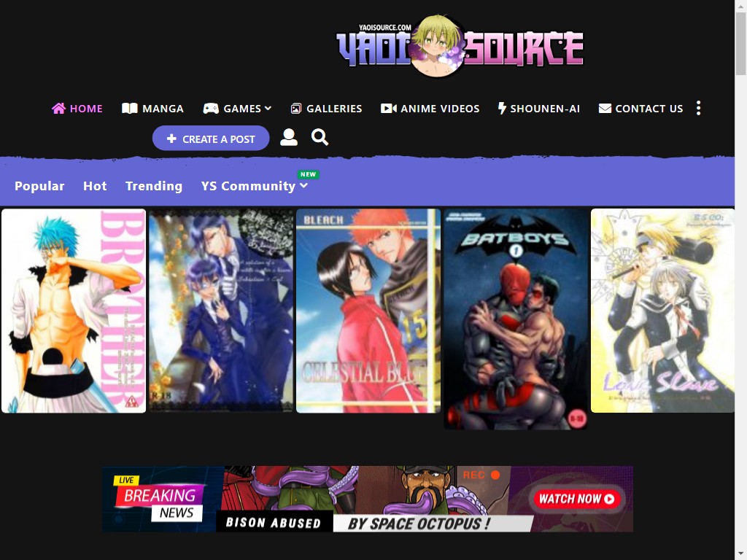Open the Celestial Blue cover thumbnail
747x560 pixels.
click(368, 311)
